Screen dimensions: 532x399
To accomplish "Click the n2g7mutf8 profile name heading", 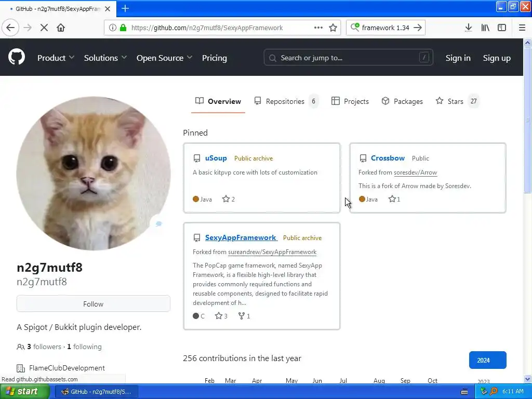I will [49, 268].
